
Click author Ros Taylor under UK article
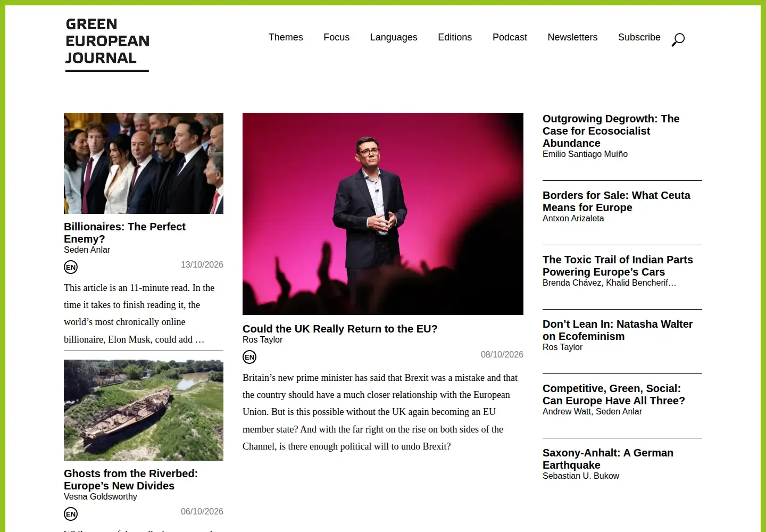[263, 340]
